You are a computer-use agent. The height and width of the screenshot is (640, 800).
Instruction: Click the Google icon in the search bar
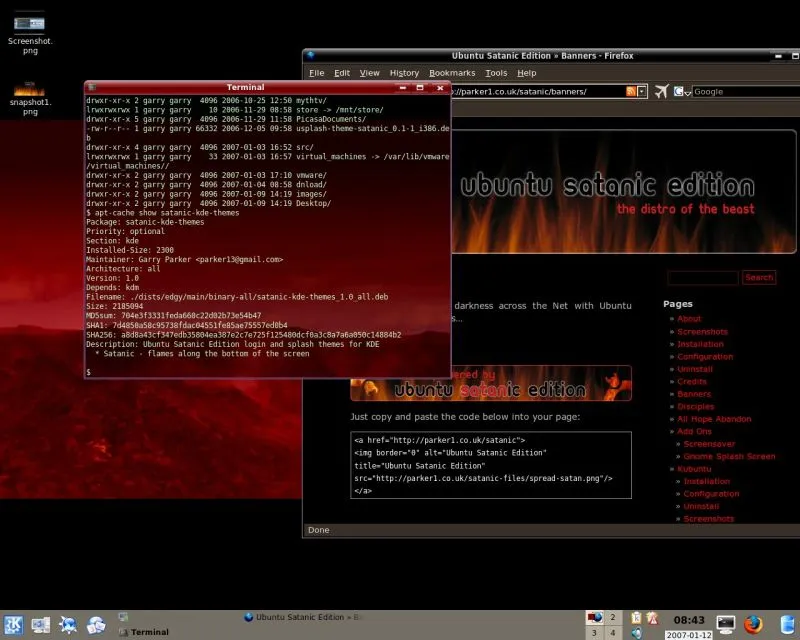[679, 92]
